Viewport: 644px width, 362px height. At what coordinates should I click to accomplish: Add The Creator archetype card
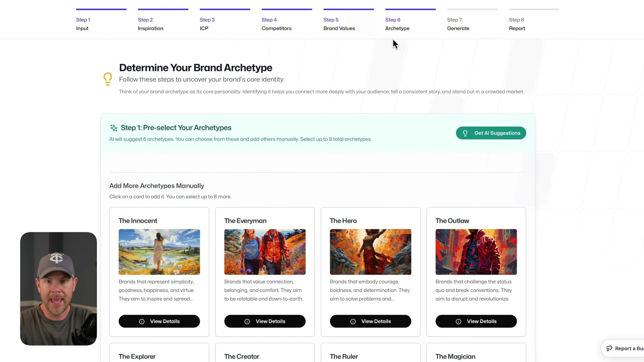pyautogui.click(x=265, y=353)
